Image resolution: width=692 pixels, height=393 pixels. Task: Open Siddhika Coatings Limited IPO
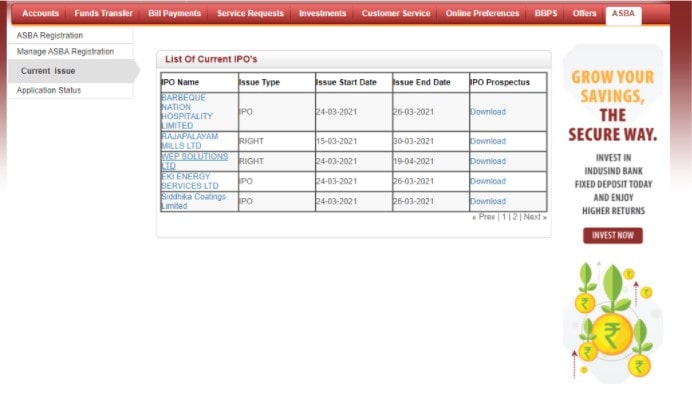coord(193,201)
